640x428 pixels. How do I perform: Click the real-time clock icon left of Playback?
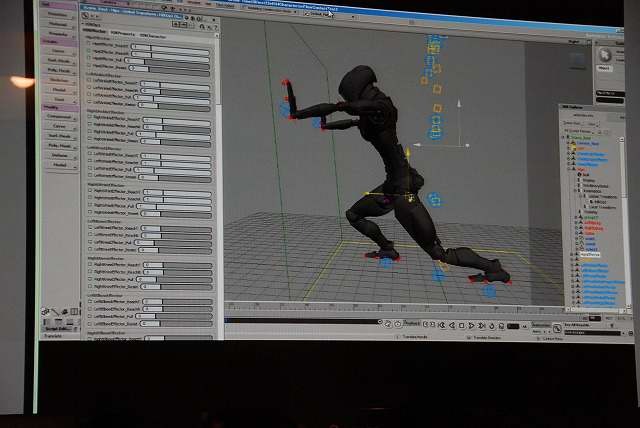pos(398,324)
